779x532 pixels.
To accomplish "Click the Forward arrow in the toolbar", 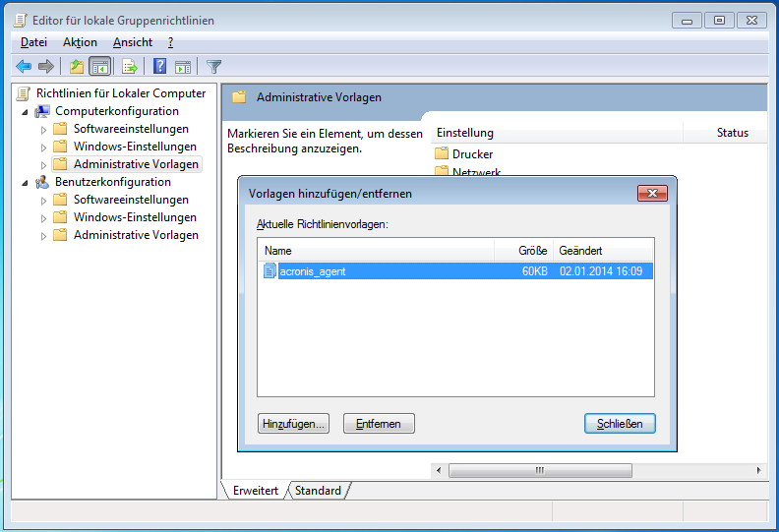I will coord(45,67).
